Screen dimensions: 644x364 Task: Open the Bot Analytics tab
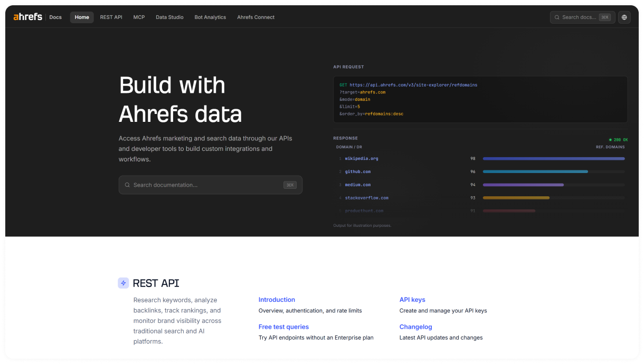[210, 17]
